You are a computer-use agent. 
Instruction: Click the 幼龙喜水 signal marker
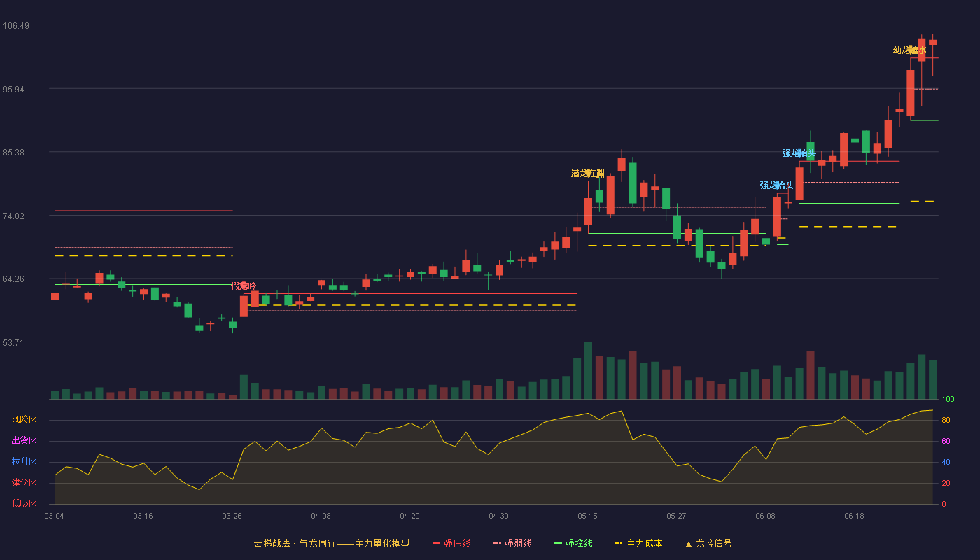(910, 50)
